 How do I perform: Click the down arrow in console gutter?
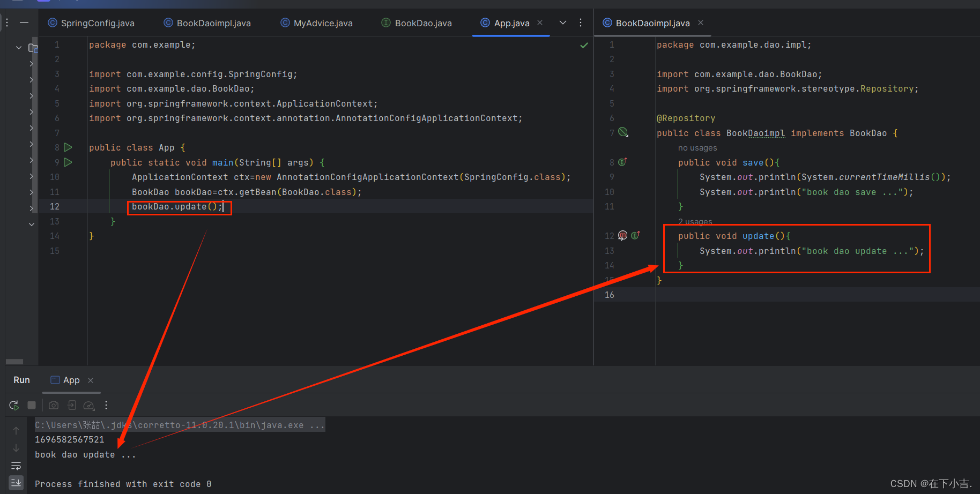pos(16,448)
